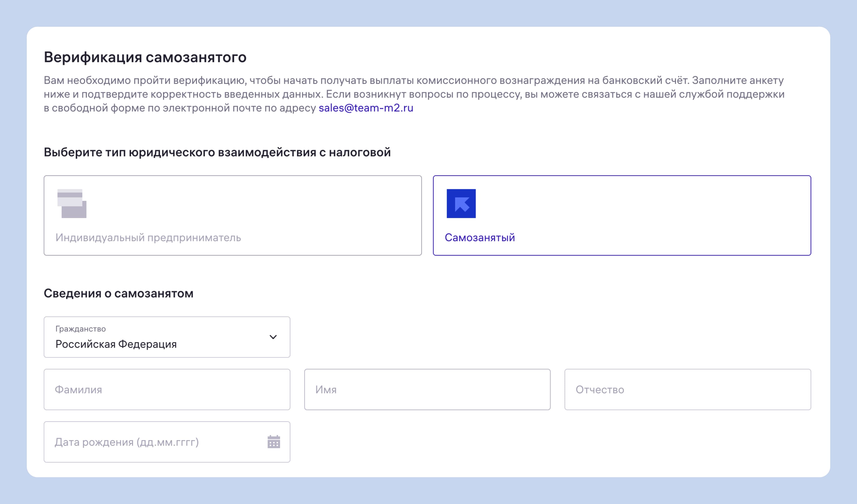The image size is (857, 504).
Task: Focus the Имя input field
Action: [427, 389]
